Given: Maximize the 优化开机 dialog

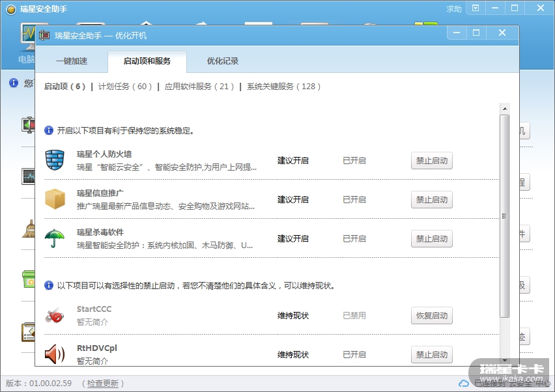Looking at the screenshot, I should 476,33.
